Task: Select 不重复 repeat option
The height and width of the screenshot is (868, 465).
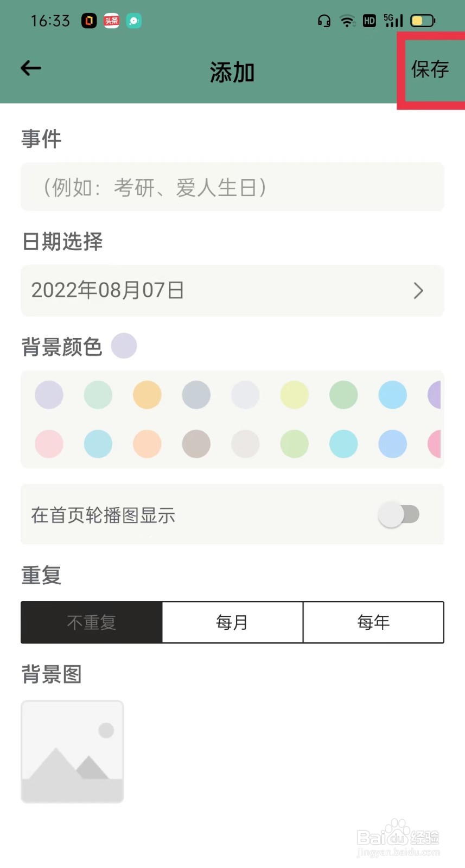Action: click(x=91, y=622)
